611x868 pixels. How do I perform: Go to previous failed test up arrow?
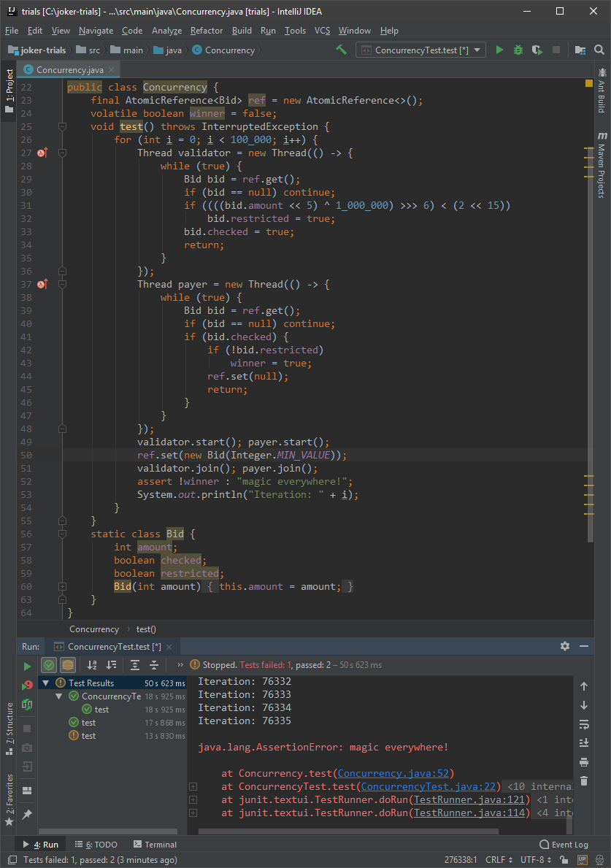tap(584, 686)
